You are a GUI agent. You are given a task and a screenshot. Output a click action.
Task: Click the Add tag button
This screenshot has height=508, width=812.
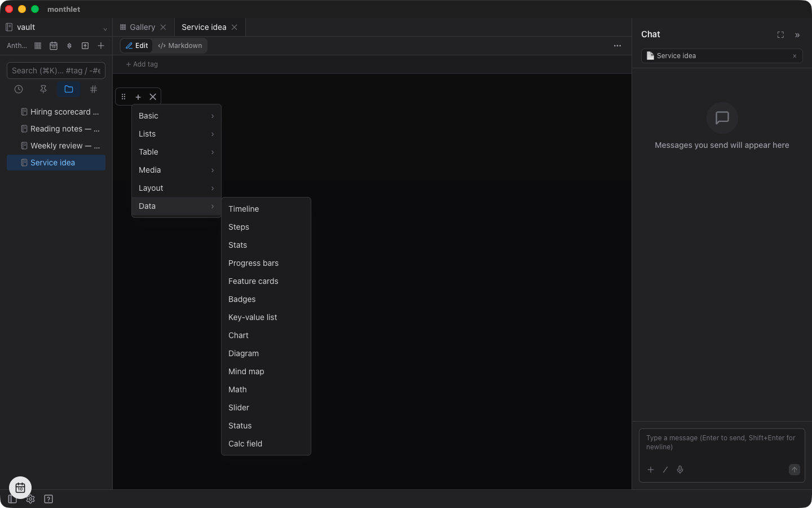coord(142,64)
